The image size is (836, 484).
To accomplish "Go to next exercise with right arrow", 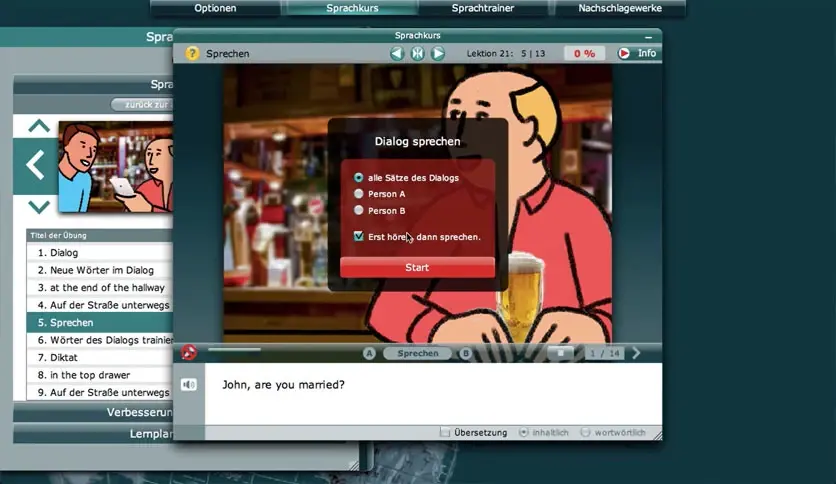I will (438, 54).
